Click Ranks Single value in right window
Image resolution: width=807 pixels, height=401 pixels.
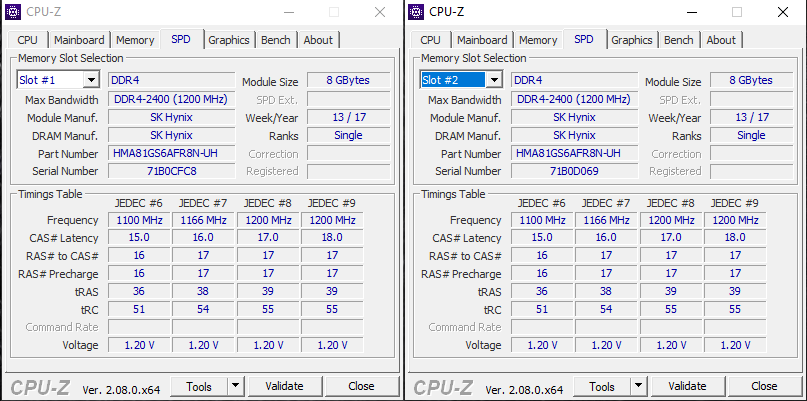(x=751, y=135)
